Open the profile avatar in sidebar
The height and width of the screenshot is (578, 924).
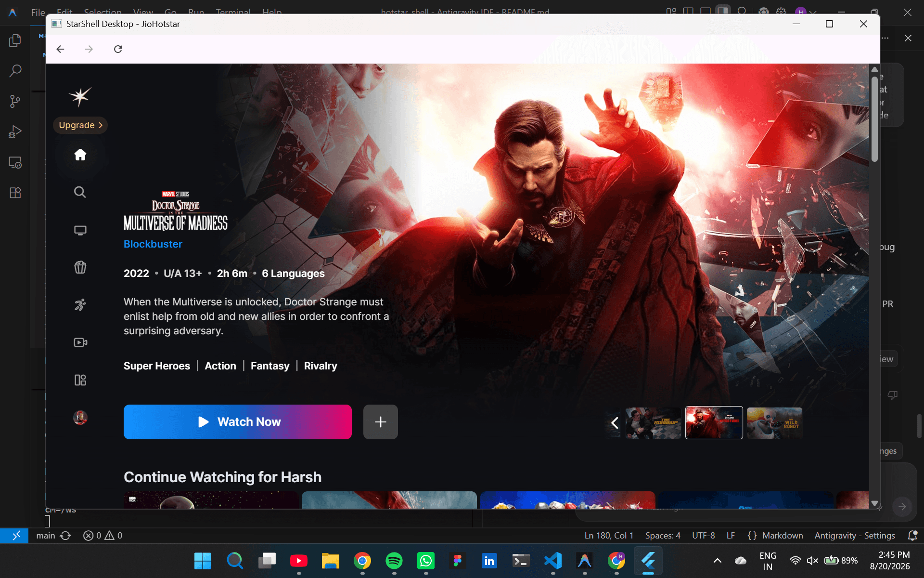coord(80,417)
